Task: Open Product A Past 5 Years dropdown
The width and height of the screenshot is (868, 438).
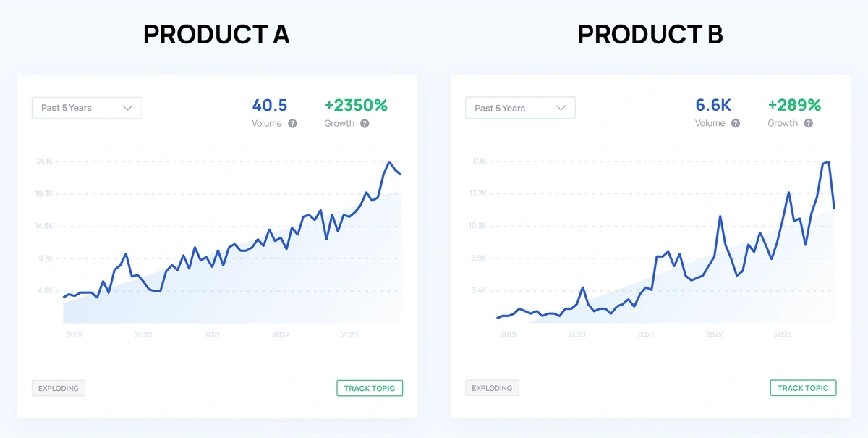Action: coord(87,108)
